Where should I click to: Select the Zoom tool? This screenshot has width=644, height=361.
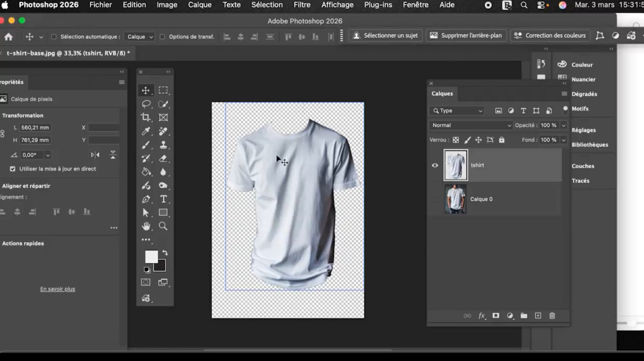coord(163,226)
